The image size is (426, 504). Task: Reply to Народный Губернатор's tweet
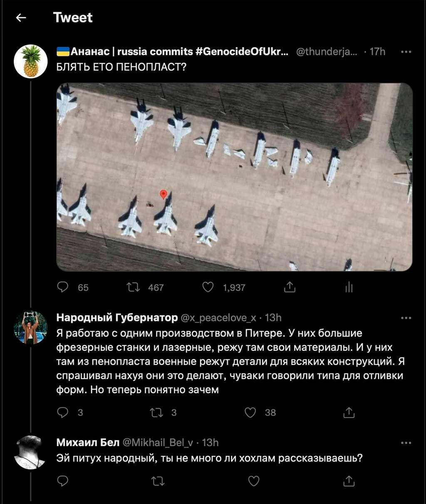pyautogui.click(x=62, y=412)
